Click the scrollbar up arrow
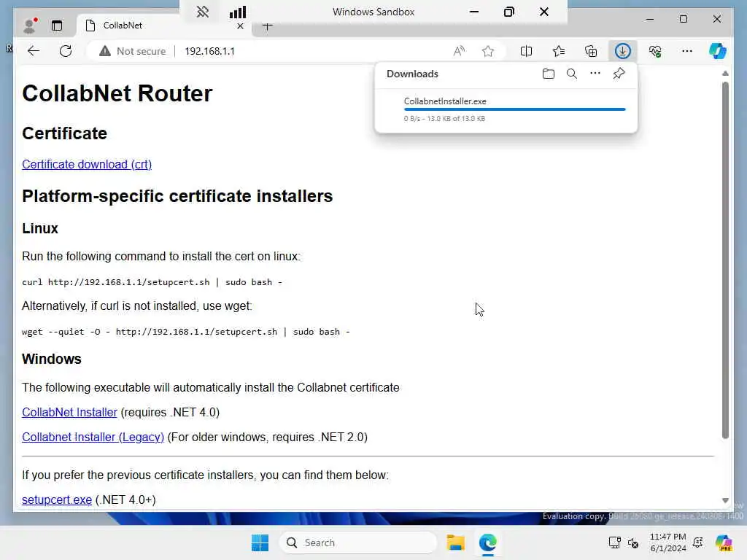Image resolution: width=747 pixels, height=560 pixels. pyautogui.click(x=725, y=74)
